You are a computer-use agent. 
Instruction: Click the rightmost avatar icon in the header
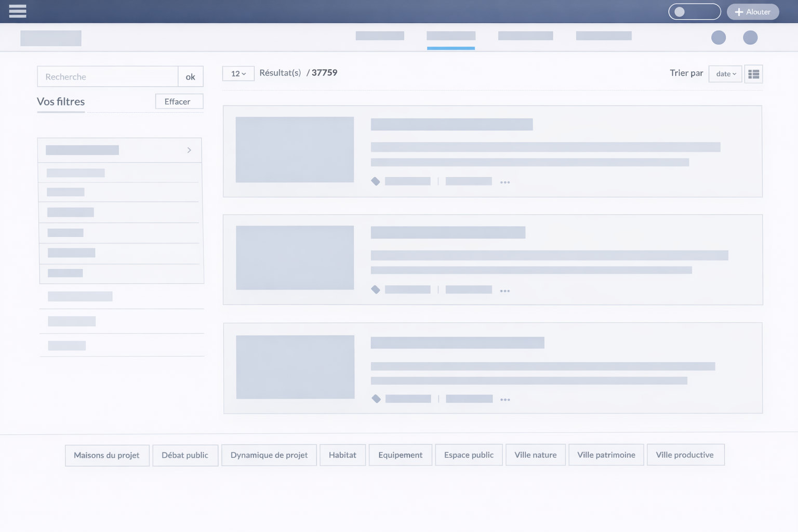click(x=750, y=37)
